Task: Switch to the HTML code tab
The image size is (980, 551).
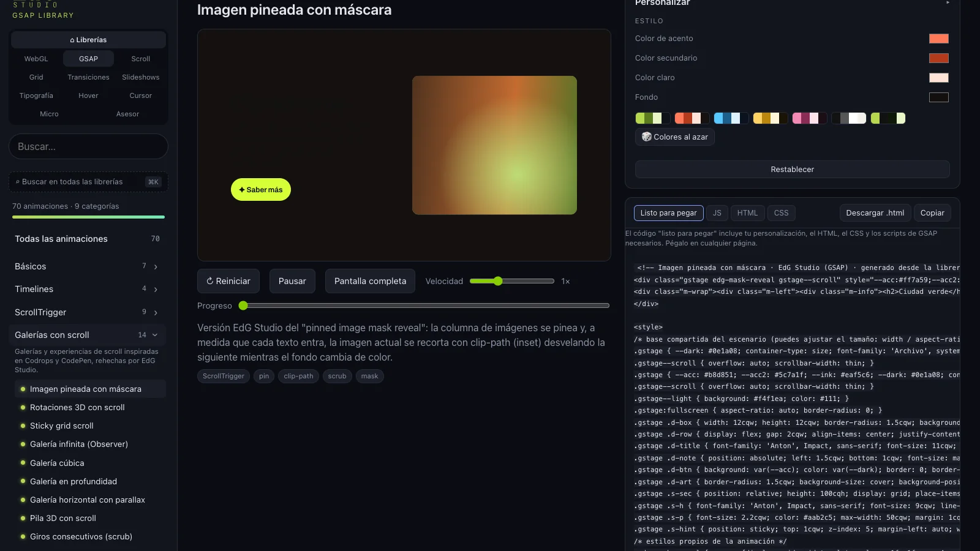Action: pyautogui.click(x=747, y=213)
